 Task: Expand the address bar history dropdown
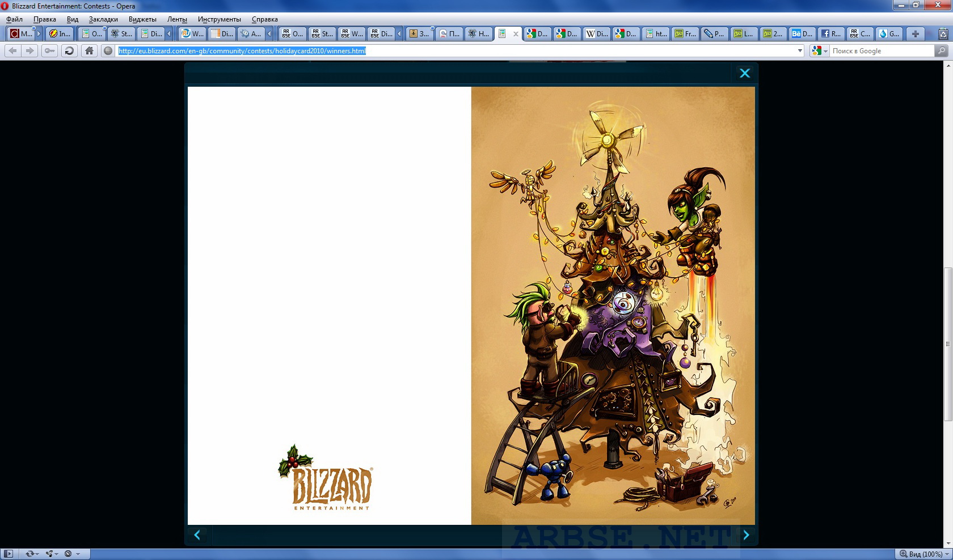(x=800, y=51)
